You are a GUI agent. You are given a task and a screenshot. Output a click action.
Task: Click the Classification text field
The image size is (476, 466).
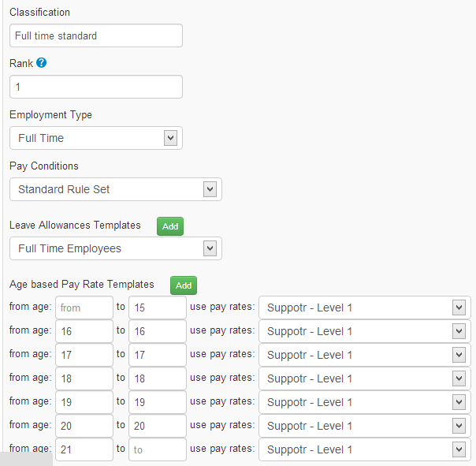(x=95, y=35)
